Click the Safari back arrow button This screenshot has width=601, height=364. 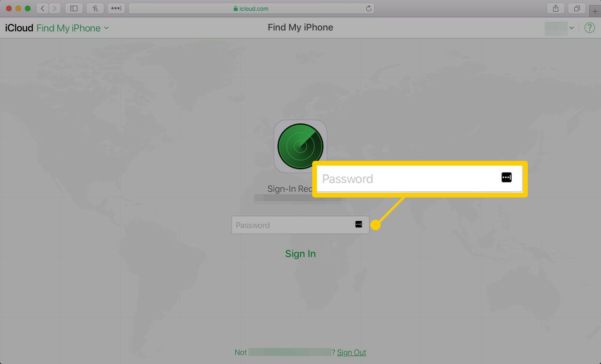point(43,8)
